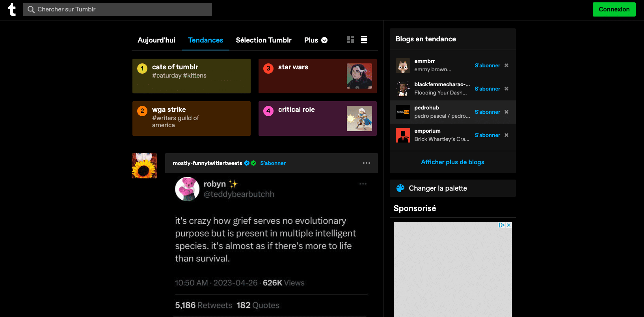Close the sponsored ad
644x317 pixels.
tap(508, 225)
